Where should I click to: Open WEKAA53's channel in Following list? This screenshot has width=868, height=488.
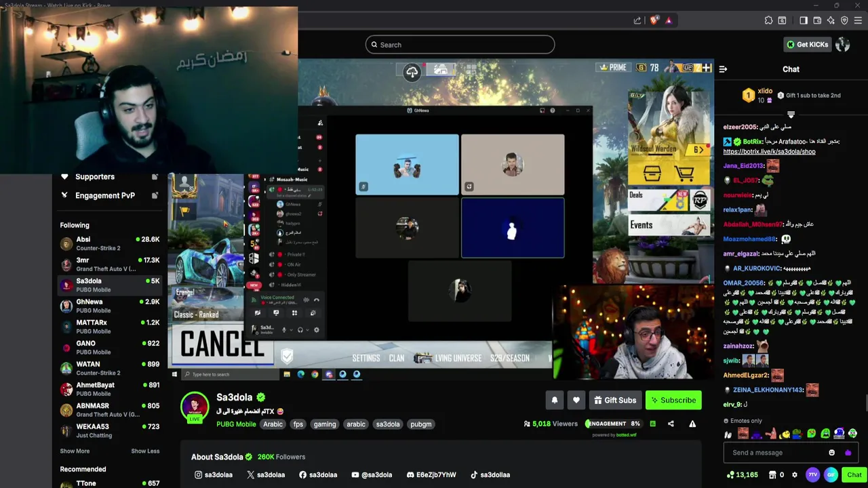point(109,430)
